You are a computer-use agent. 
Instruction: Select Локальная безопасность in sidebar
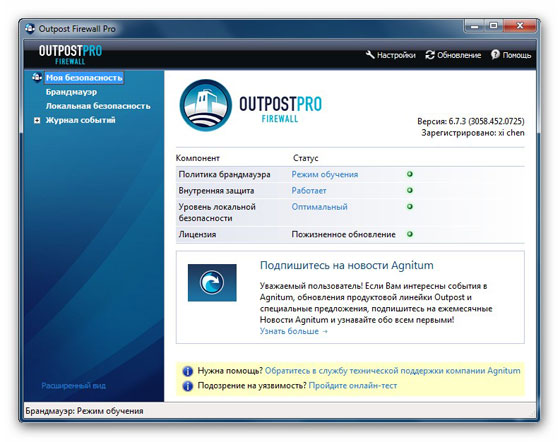tap(98, 106)
